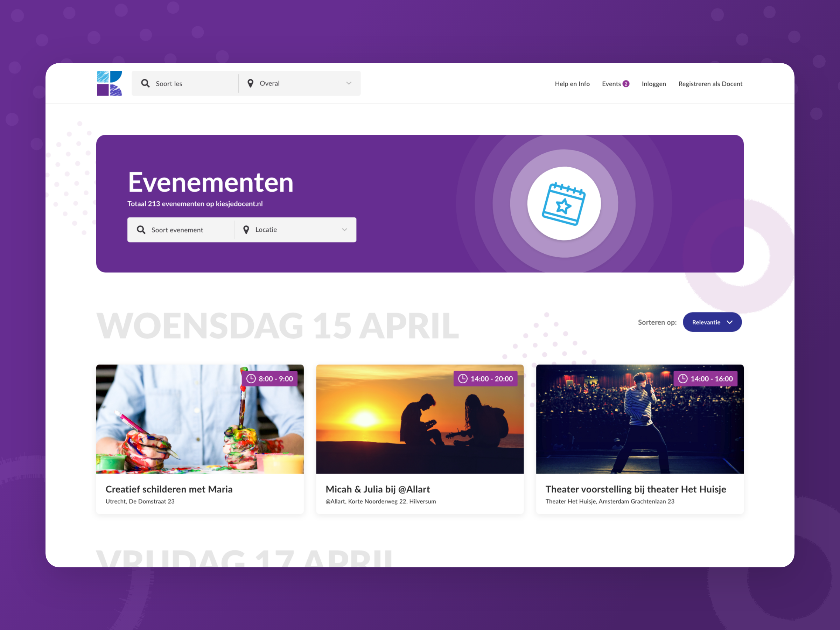Open the Relevantie sort dropdown
Image resolution: width=840 pixels, height=630 pixels.
point(712,322)
